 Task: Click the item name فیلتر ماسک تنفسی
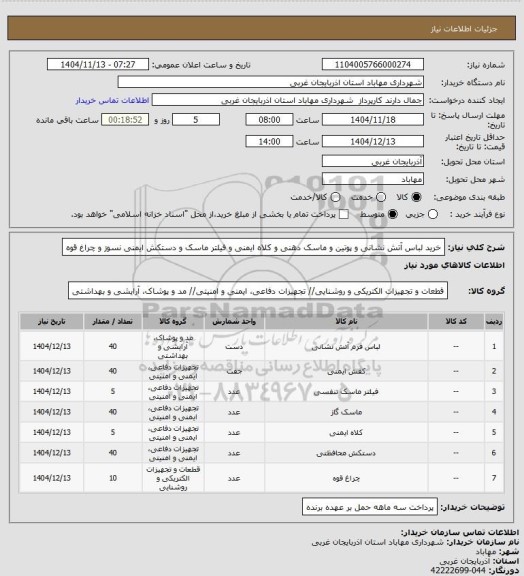click(x=346, y=392)
